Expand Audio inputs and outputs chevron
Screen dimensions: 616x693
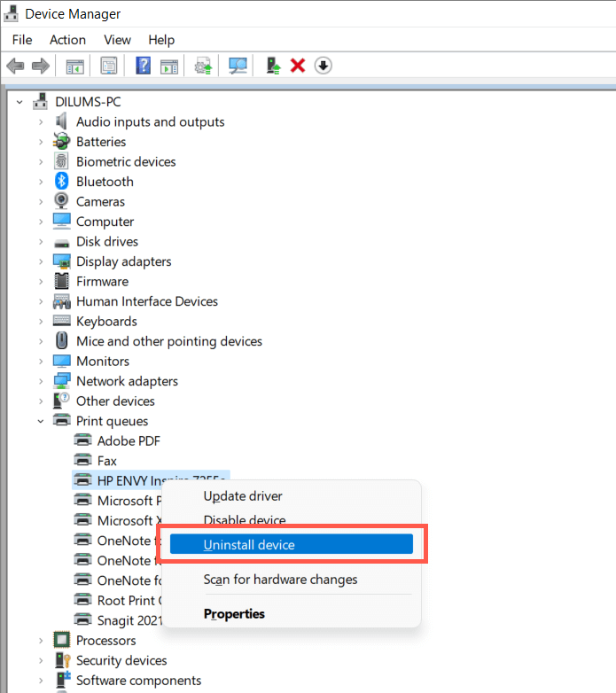[41, 122]
